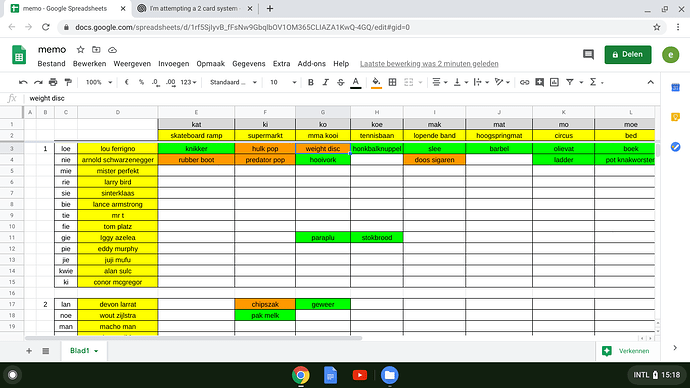Open Files app from shelf
The width and height of the screenshot is (690, 388).
[x=389, y=375]
